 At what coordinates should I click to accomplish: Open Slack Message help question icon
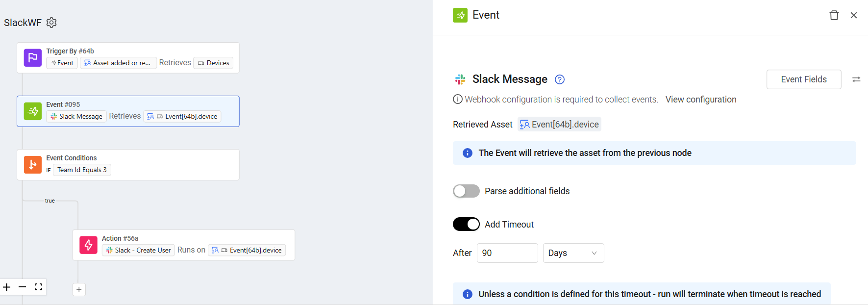(560, 79)
